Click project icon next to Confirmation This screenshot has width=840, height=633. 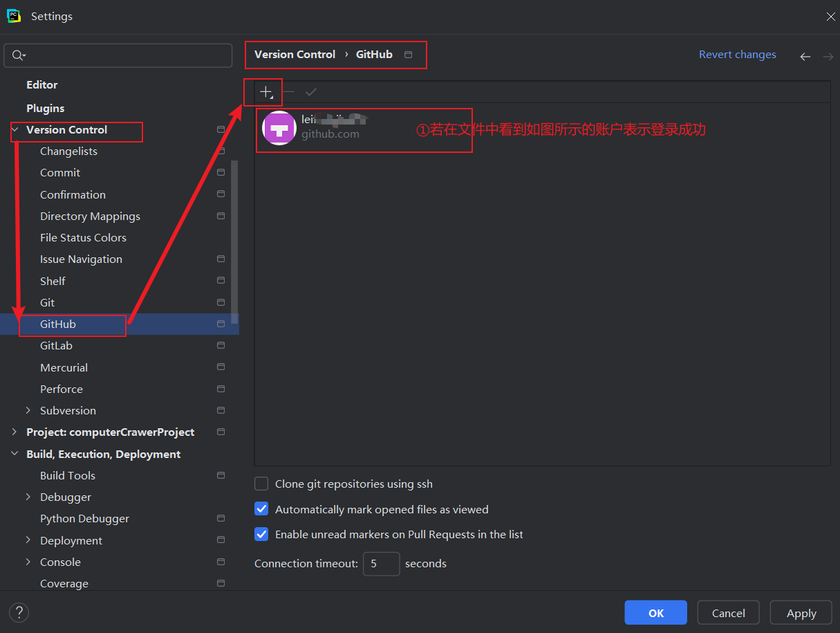(221, 194)
